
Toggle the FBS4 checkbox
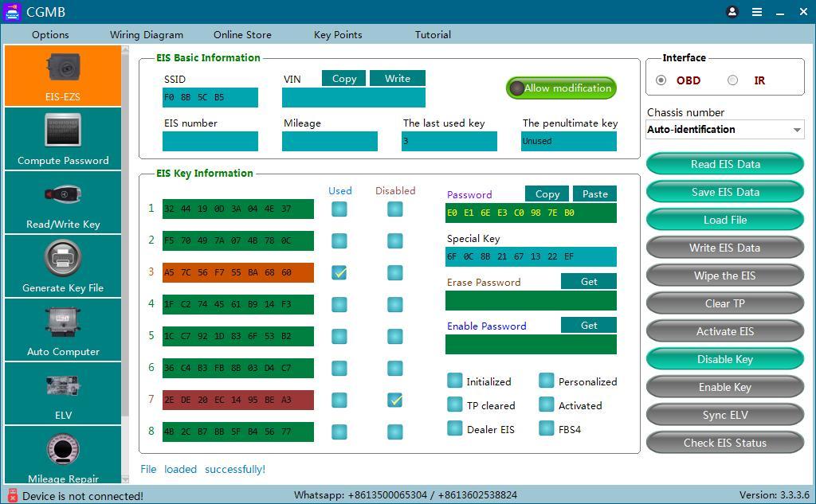tap(547, 428)
